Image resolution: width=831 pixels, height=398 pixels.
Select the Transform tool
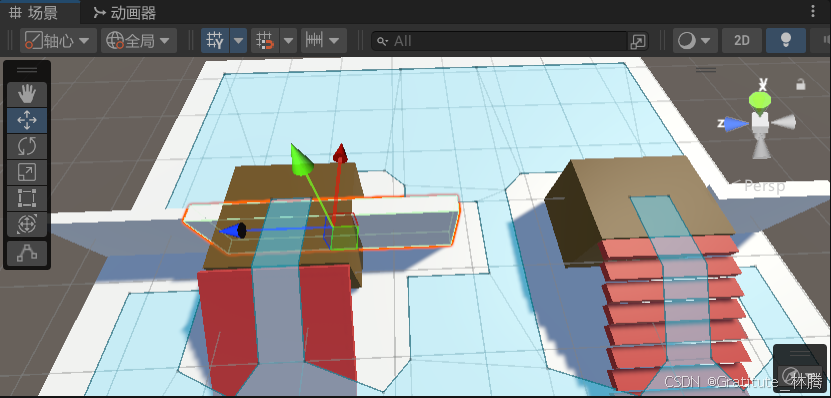pos(27,224)
